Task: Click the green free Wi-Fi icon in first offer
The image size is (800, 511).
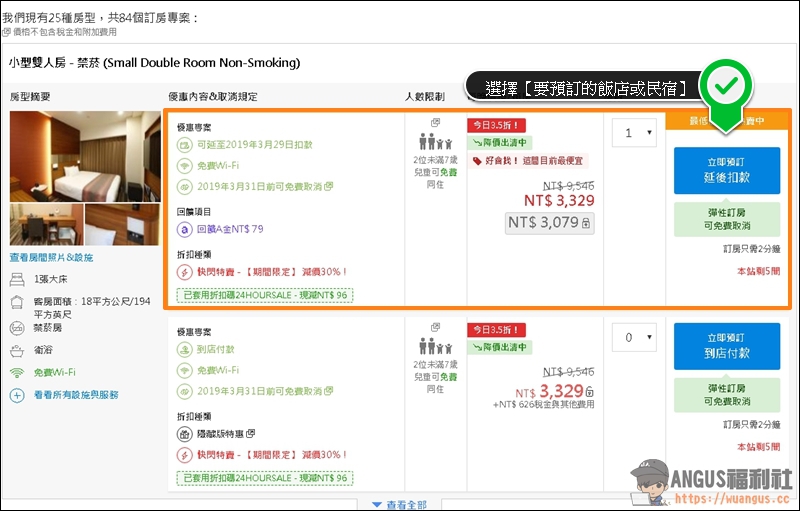Action: 185,166
